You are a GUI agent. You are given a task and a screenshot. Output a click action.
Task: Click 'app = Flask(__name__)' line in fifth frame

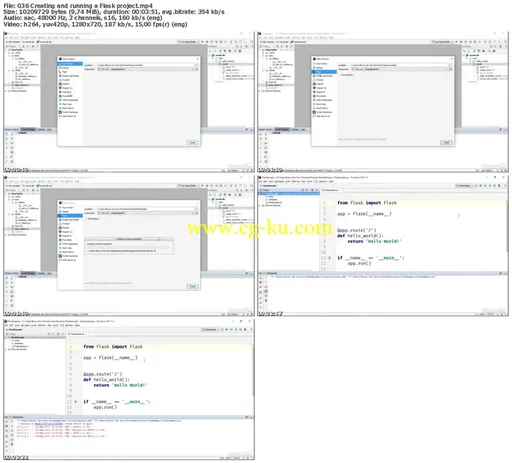point(110,358)
